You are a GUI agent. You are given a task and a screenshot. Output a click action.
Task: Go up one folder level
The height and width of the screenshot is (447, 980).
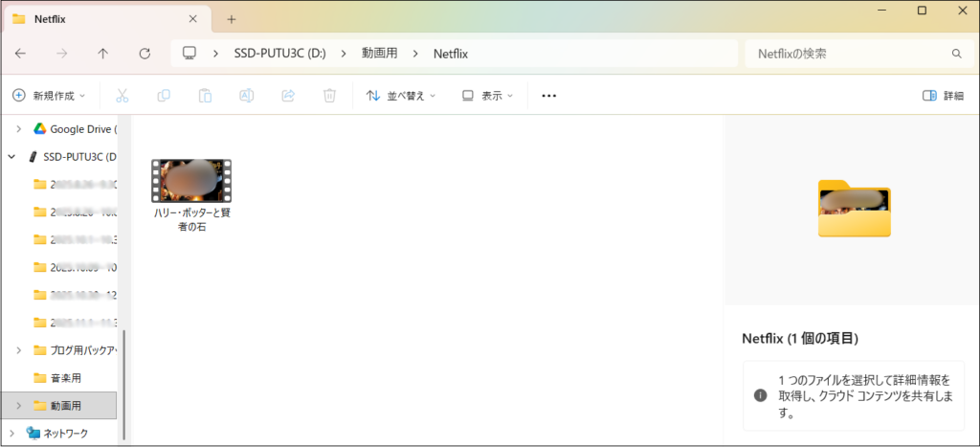[103, 54]
